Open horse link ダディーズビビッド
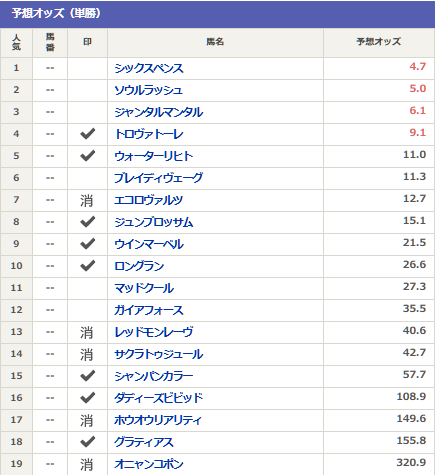 click(x=158, y=398)
